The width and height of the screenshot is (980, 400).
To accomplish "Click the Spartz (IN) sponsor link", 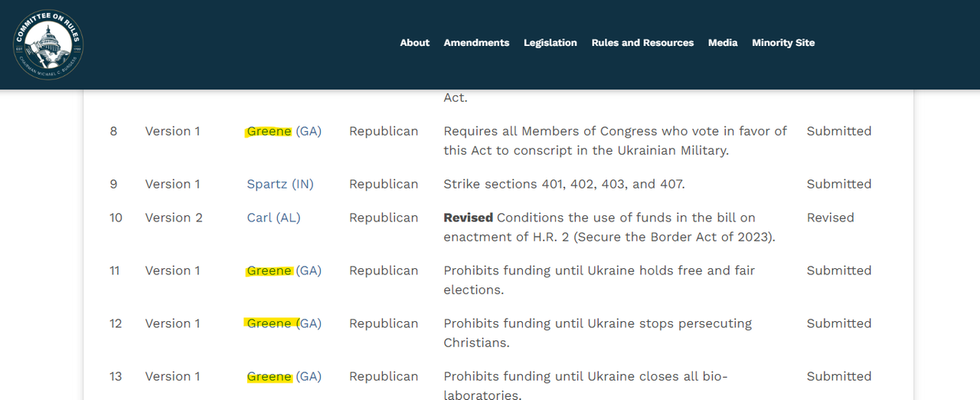I will point(280,184).
